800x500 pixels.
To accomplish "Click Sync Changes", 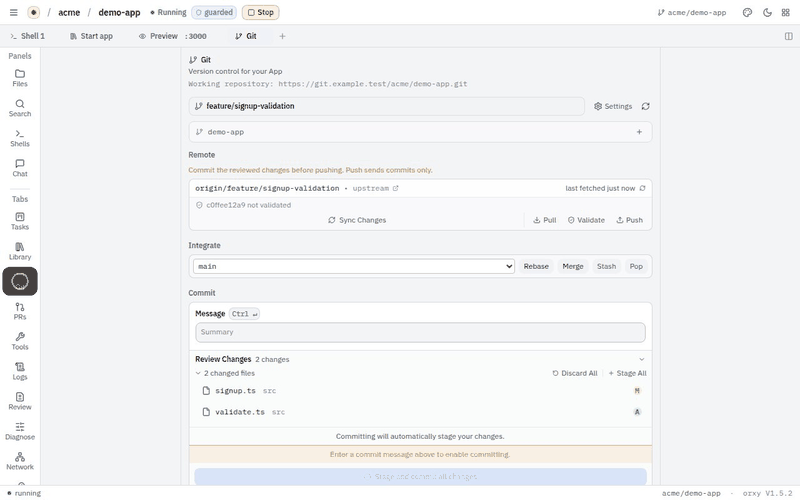I will (x=357, y=220).
